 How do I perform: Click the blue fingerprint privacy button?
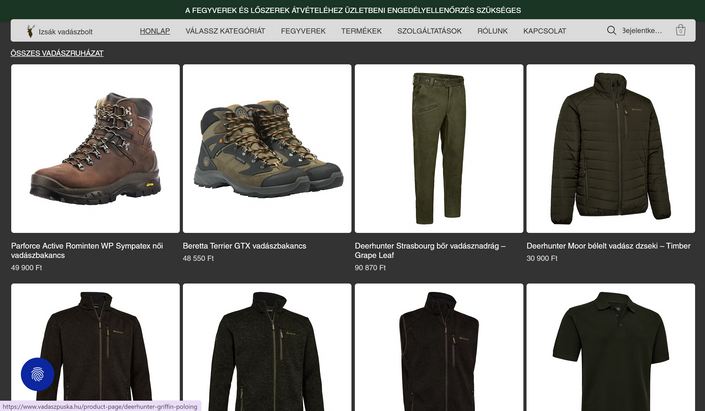(x=37, y=374)
